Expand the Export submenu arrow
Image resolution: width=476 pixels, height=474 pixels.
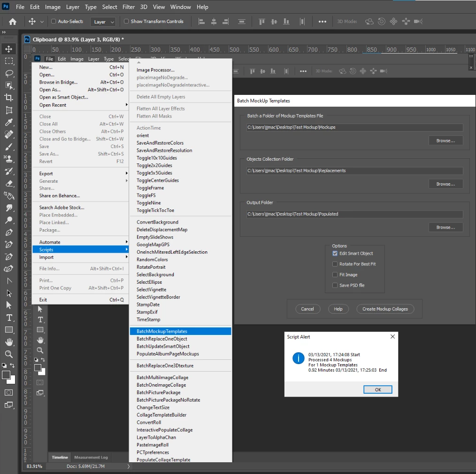click(127, 173)
